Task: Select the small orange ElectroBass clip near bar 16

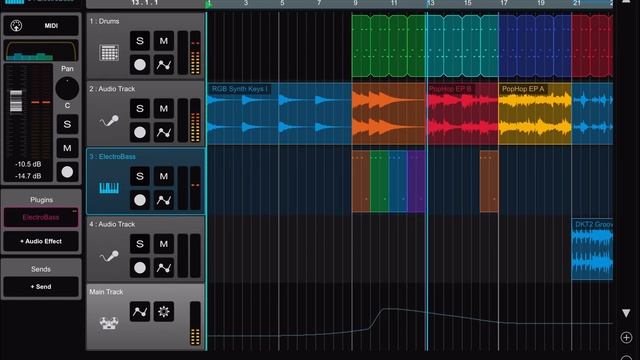Action: (x=489, y=181)
